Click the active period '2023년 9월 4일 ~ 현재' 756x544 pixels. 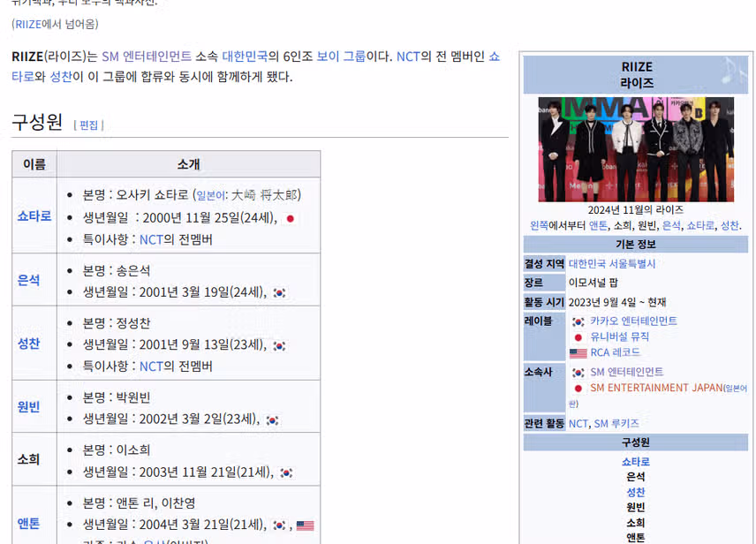pos(617,302)
